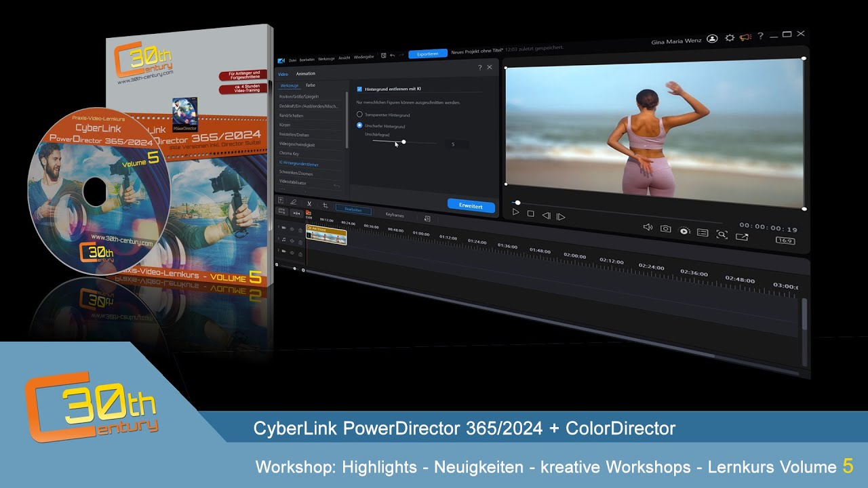
Task: Click the Bearbeiten button above timeline
Action: tap(353, 210)
